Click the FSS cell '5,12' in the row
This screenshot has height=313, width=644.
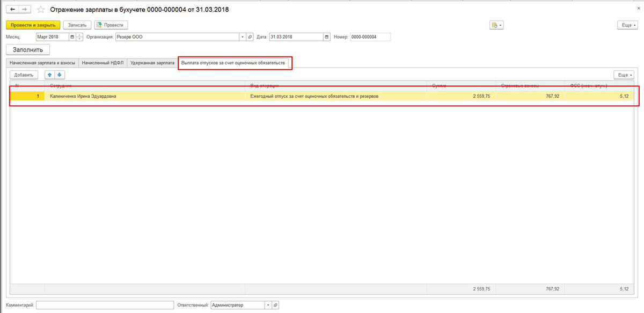599,96
